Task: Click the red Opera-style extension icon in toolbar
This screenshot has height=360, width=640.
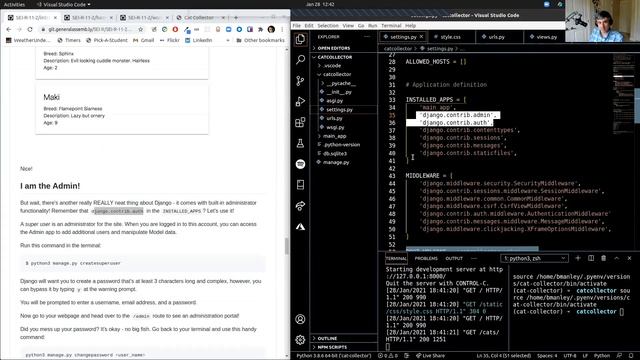Action: 175,29
